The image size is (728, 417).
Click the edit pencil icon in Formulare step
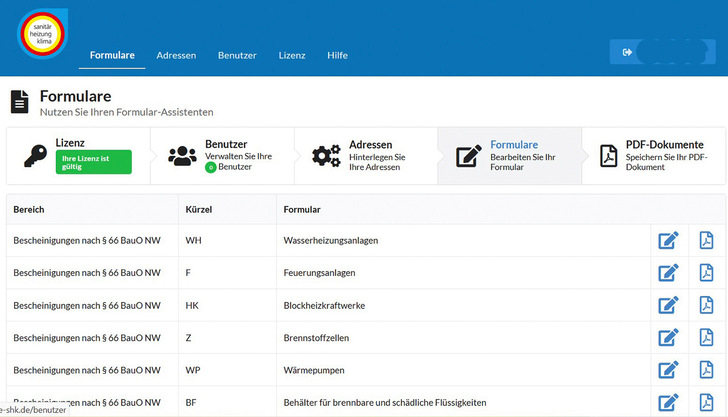tap(468, 156)
